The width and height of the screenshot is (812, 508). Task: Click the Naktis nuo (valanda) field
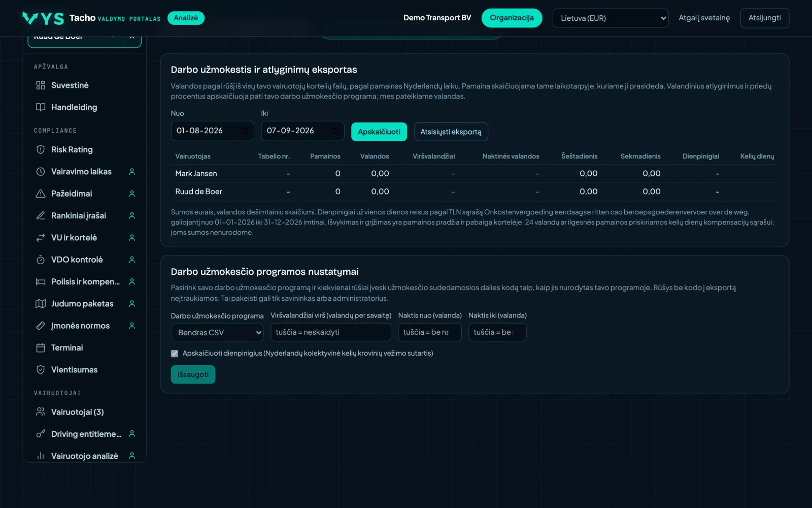(x=430, y=332)
